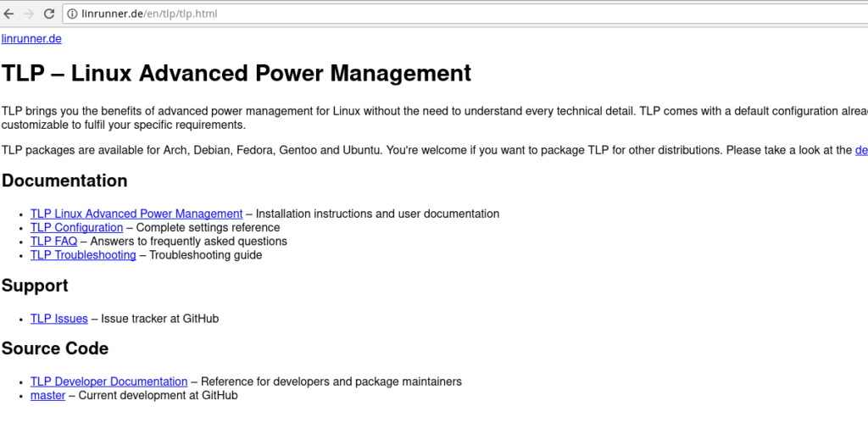This screenshot has height=434, width=868.
Task: Open the TLP Configuration link
Action: pyautogui.click(x=76, y=227)
